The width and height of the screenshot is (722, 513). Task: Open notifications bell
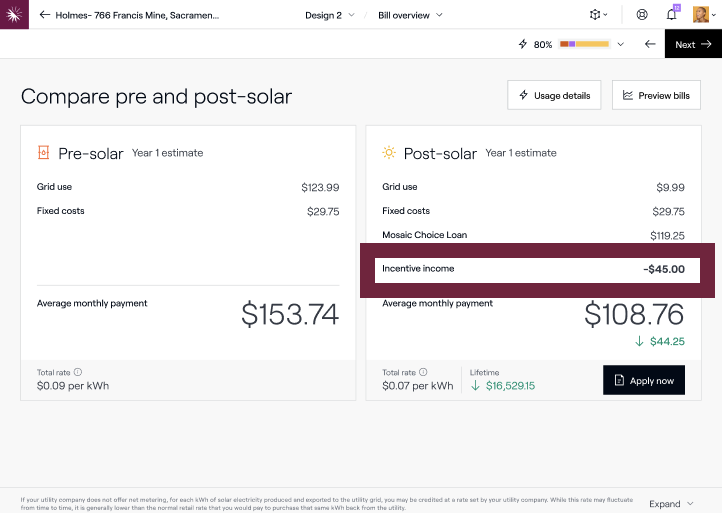click(672, 15)
